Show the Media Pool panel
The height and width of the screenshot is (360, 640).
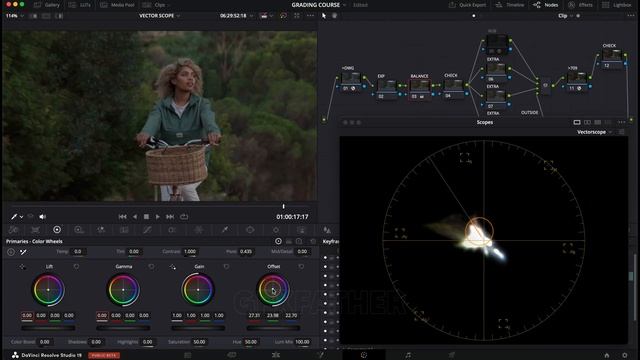[x=118, y=5]
